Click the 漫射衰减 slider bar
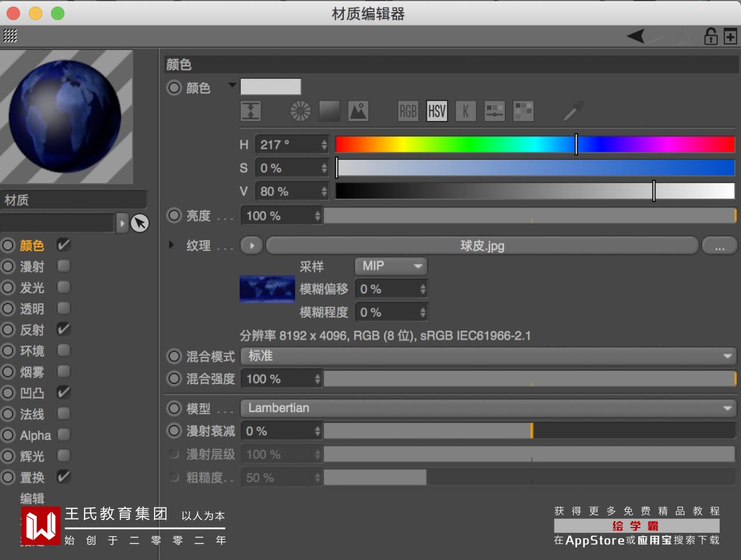 [x=530, y=431]
